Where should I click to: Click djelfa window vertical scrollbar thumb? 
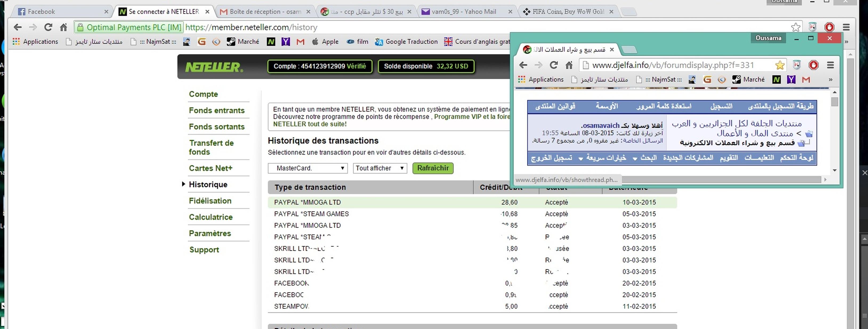tap(834, 102)
